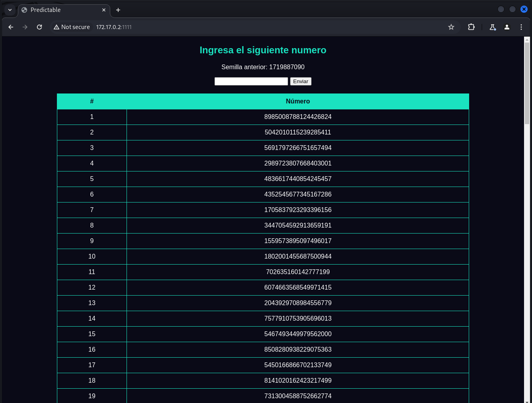Bookmark this page with the star
This screenshot has height=403, width=532.
451,27
